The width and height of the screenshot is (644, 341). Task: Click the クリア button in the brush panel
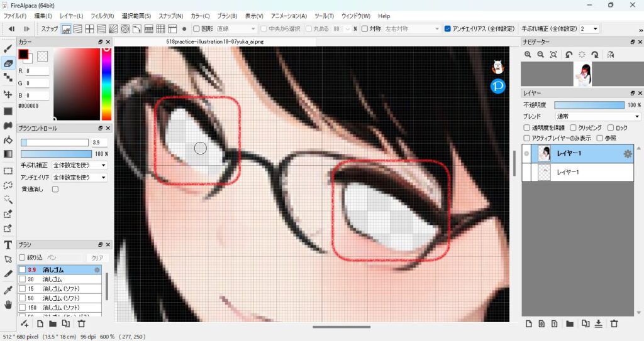click(97, 257)
